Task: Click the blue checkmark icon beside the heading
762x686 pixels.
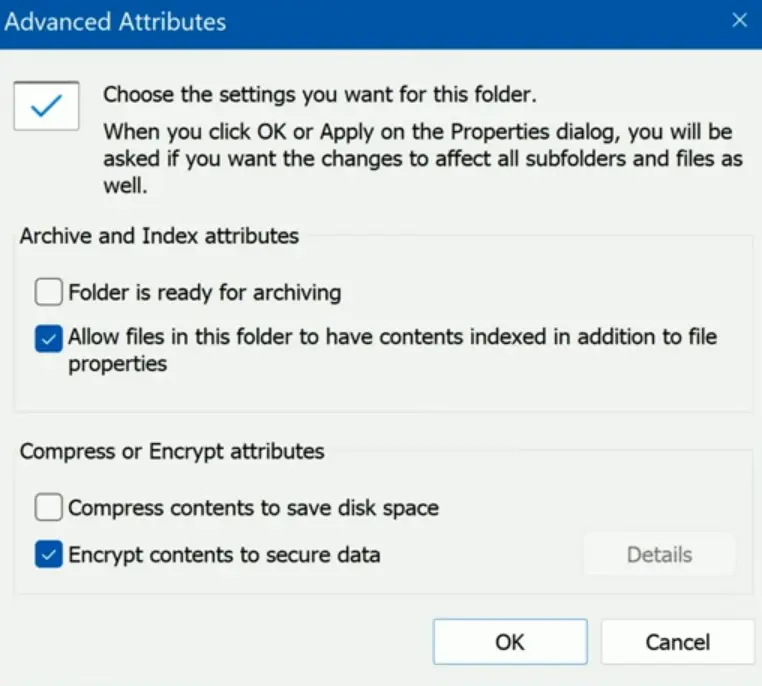Action: 47,106
